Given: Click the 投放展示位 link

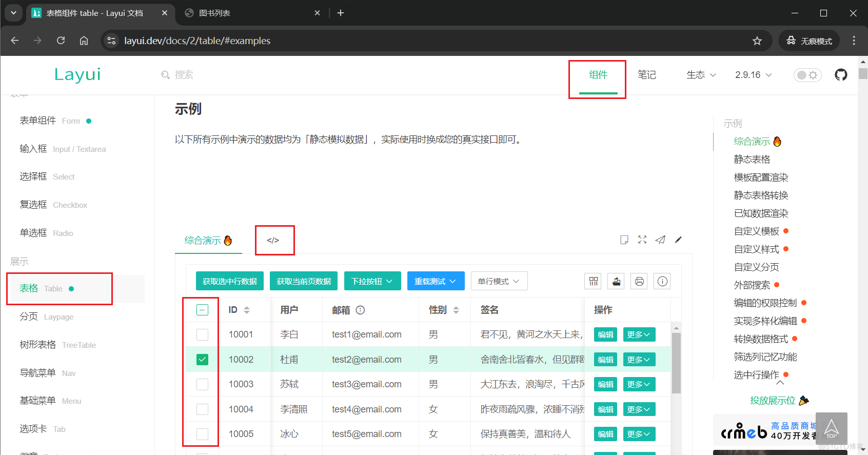Looking at the screenshot, I should pyautogui.click(x=779, y=401).
